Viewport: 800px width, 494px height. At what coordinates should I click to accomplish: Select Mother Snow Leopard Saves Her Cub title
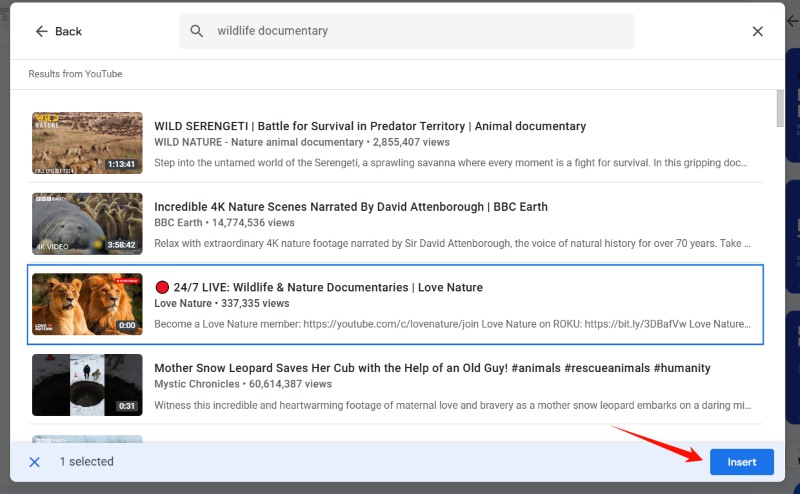pyautogui.click(x=432, y=368)
